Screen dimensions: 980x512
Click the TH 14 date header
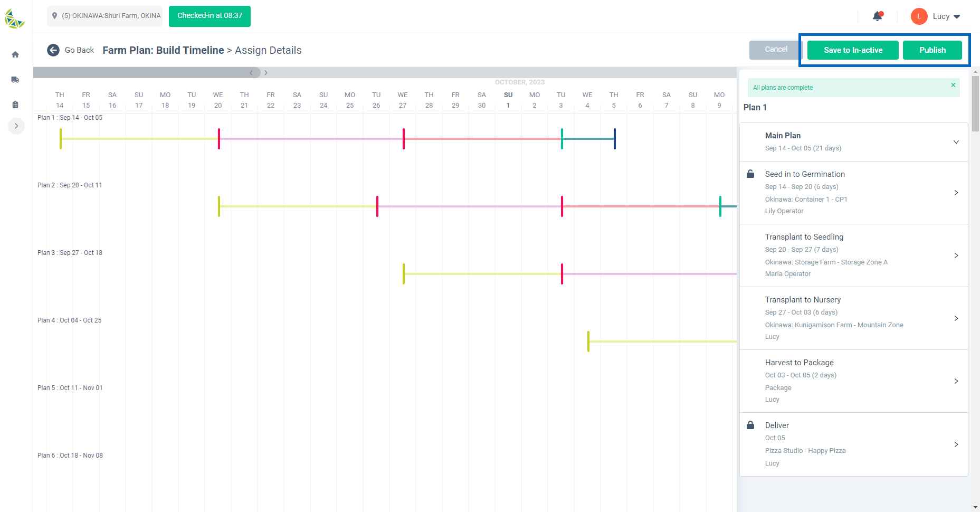pyautogui.click(x=60, y=100)
